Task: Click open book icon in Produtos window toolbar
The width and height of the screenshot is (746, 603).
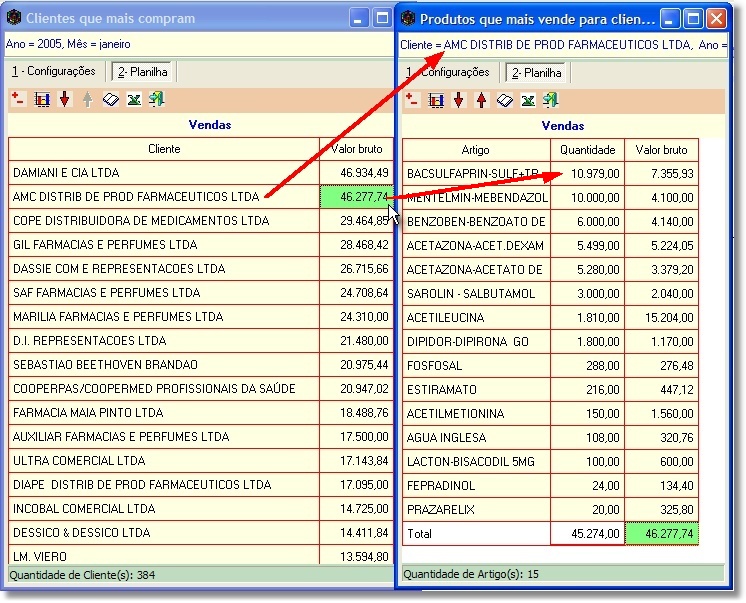Action: point(505,100)
